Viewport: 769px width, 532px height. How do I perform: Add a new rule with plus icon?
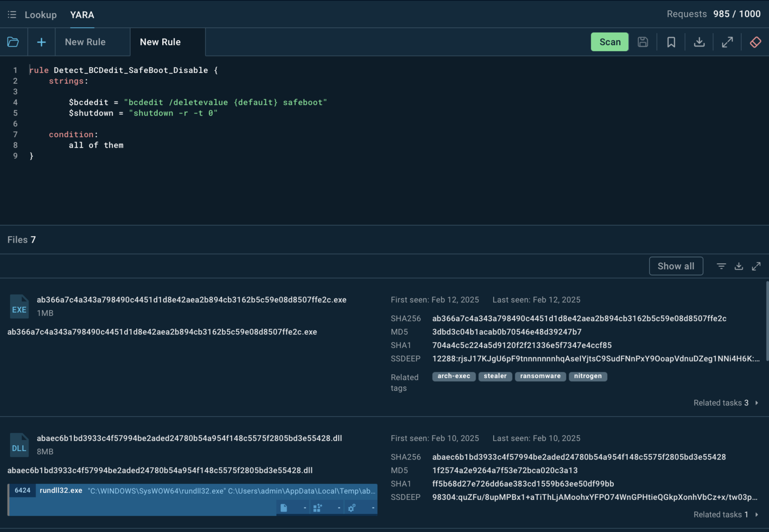coord(42,42)
